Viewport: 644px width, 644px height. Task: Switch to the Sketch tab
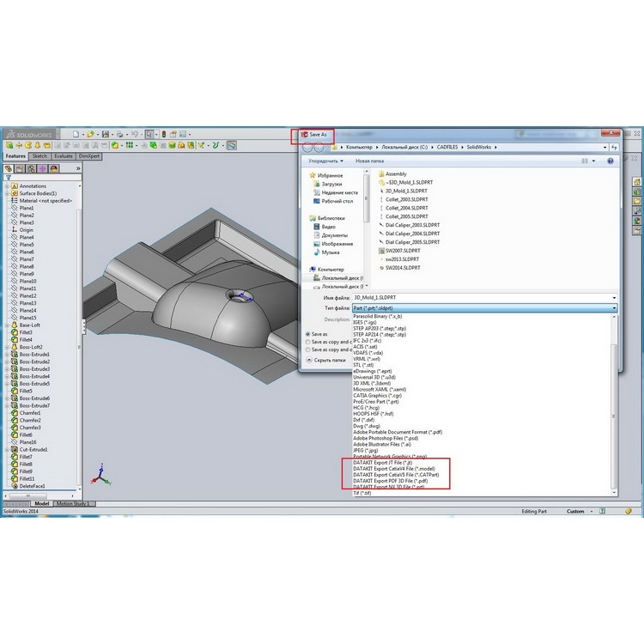pos(39,156)
